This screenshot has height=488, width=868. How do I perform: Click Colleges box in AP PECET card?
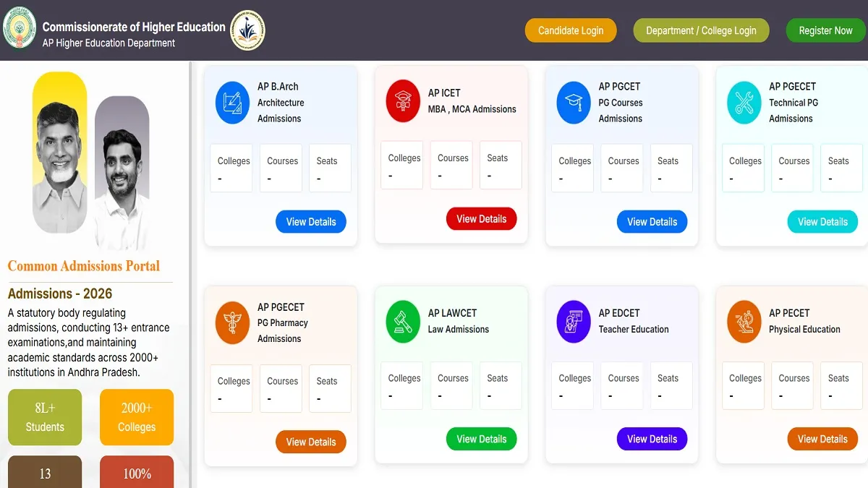pyautogui.click(x=744, y=386)
